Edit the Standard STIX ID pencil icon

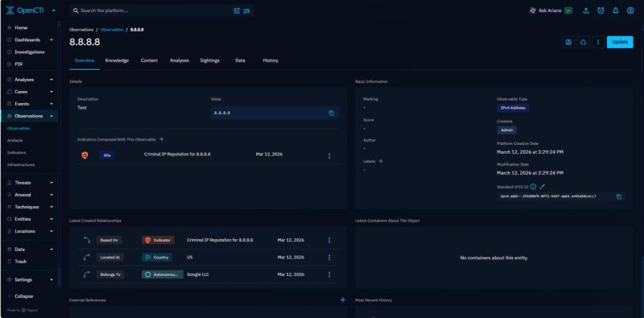tap(542, 187)
